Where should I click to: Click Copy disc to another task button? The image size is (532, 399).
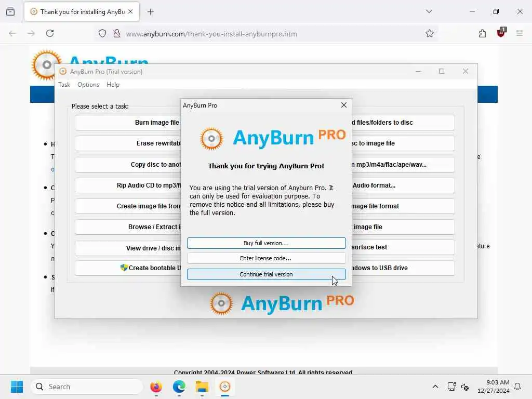(x=128, y=165)
